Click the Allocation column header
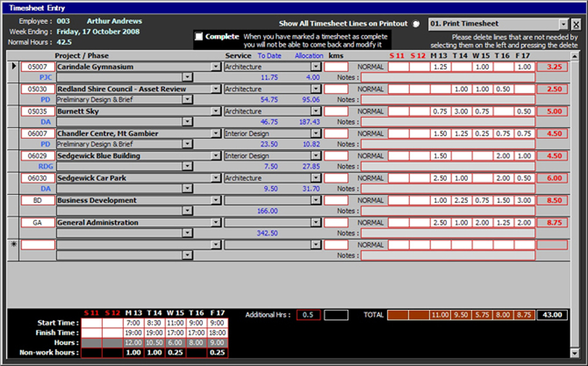588x366 pixels. click(x=309, y=56)
